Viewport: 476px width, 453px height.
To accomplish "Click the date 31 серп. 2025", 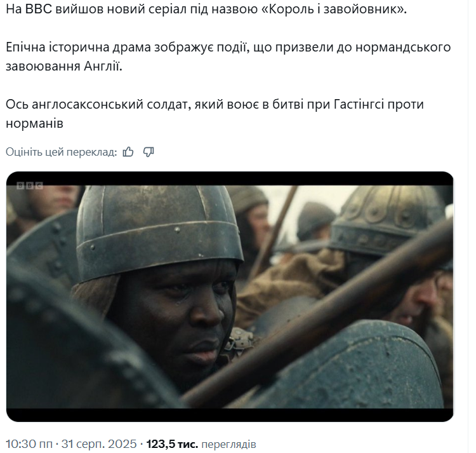I will point(99,444).
